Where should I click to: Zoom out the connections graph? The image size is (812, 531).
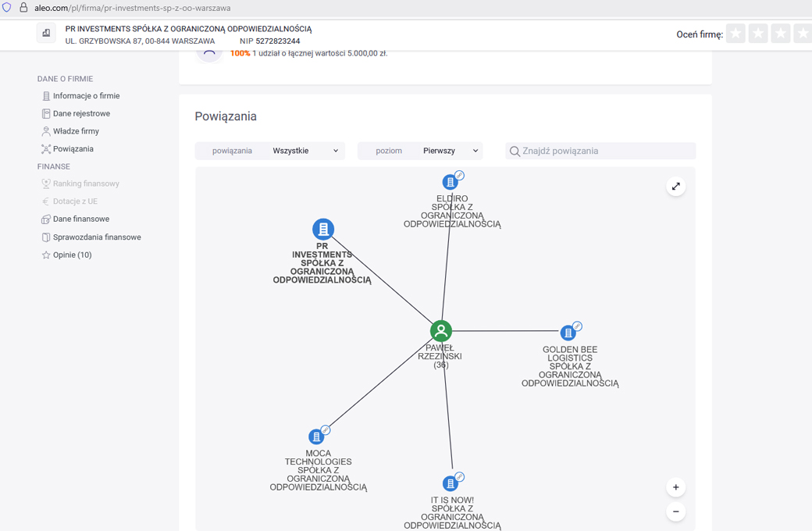(676, 511)
